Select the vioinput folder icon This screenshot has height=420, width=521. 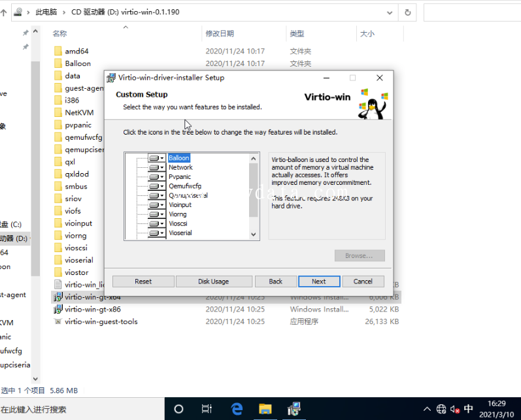click(58, 223)
